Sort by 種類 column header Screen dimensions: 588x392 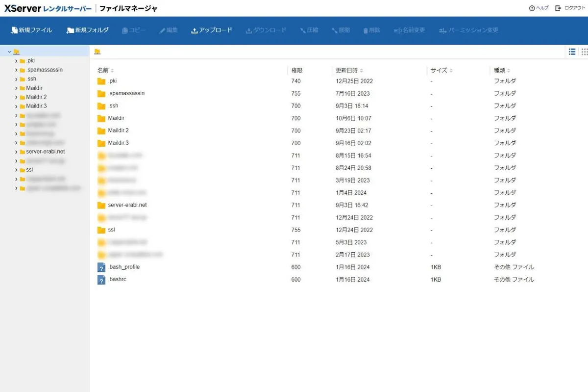point(502,71)
